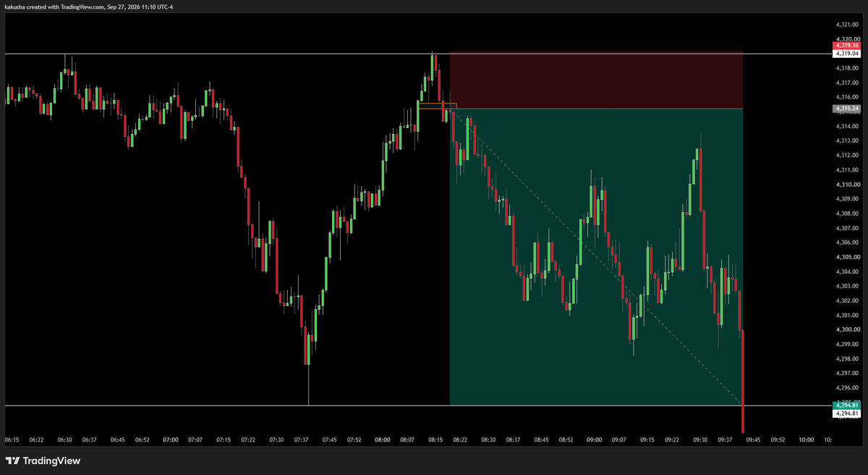This screenshot has width=868, height=475.
Task: Click time axis label 06:52
Action: [141, 440]
